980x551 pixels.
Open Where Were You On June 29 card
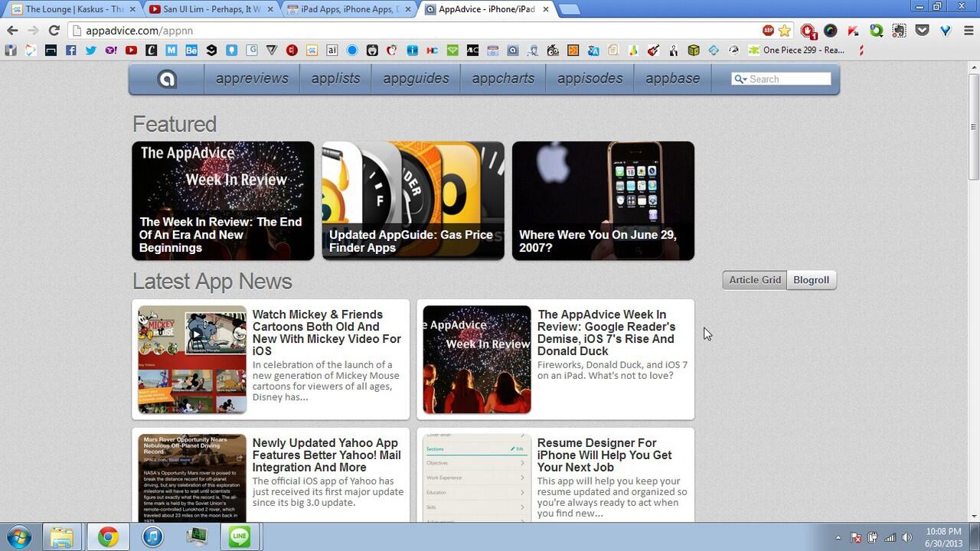pyautogui.click(x=603, y=201)
